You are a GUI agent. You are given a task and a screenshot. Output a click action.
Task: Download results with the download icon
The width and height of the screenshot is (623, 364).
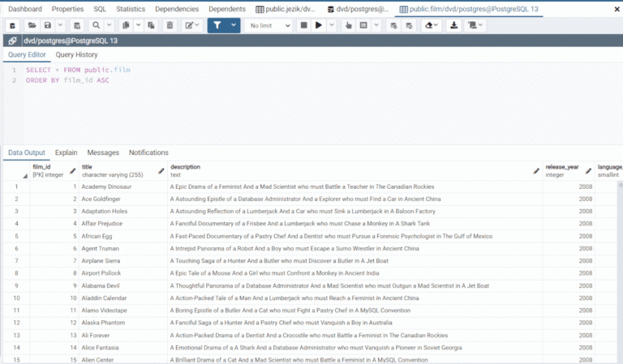coord(453,26)
